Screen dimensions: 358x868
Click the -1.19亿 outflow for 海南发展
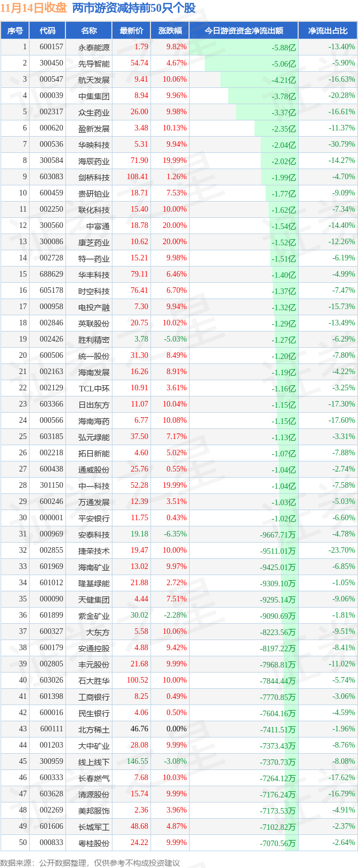[283, 372]
